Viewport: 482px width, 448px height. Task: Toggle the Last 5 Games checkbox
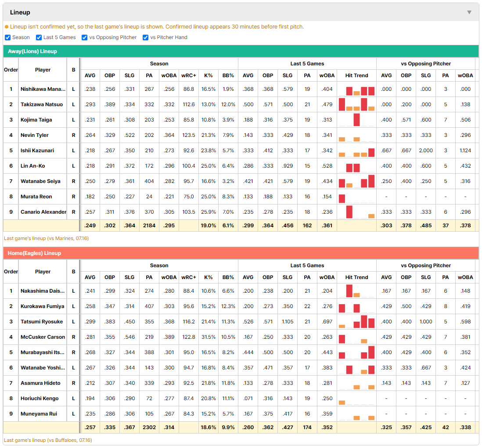[39, 37]
